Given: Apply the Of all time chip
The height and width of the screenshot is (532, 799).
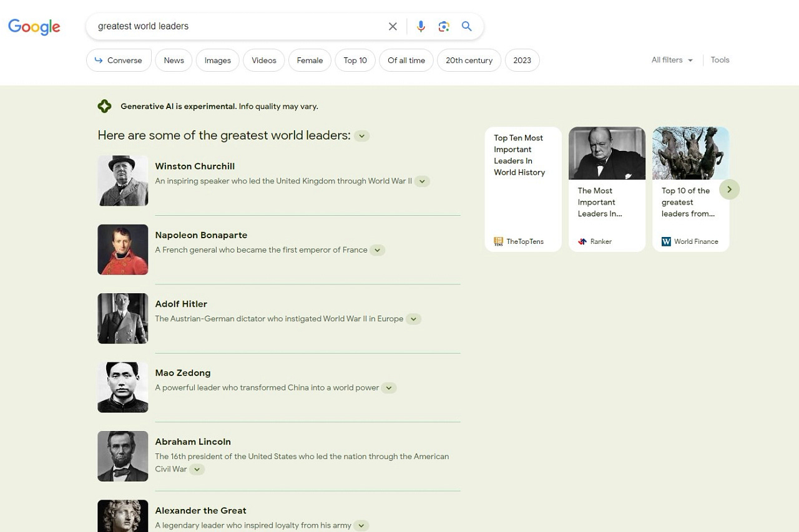Looking at the screenshot, I should click(406, 60).
